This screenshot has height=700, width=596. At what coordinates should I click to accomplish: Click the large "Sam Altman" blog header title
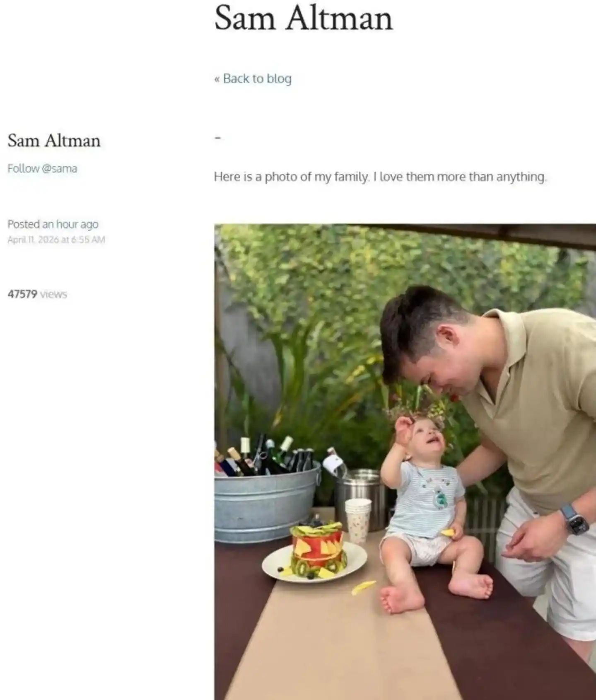coord(304,19)
